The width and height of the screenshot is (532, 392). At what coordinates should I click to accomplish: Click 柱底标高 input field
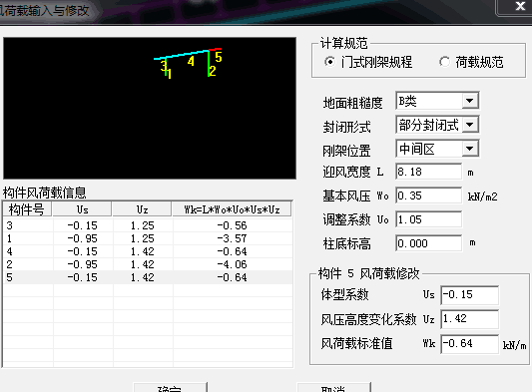[429, 243]
